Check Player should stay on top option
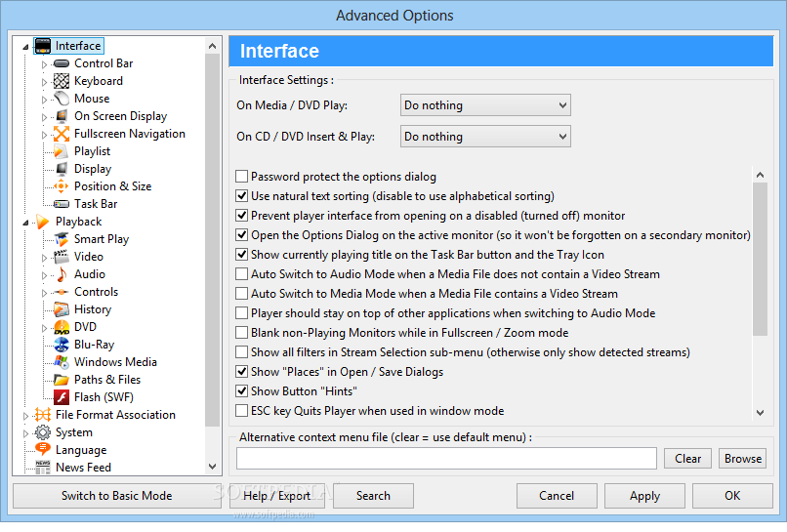This screenshot has width=787, height=532. pyautogui.click(x=242, y=313)
